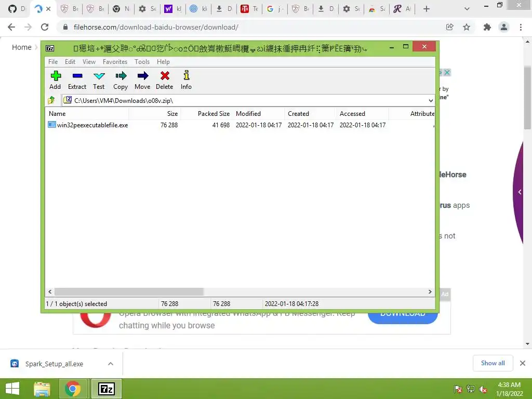Open the Spark_Setup_all.exe download item
The height and width of the screenshot is (399, 532).
click(x=54, y=364)
